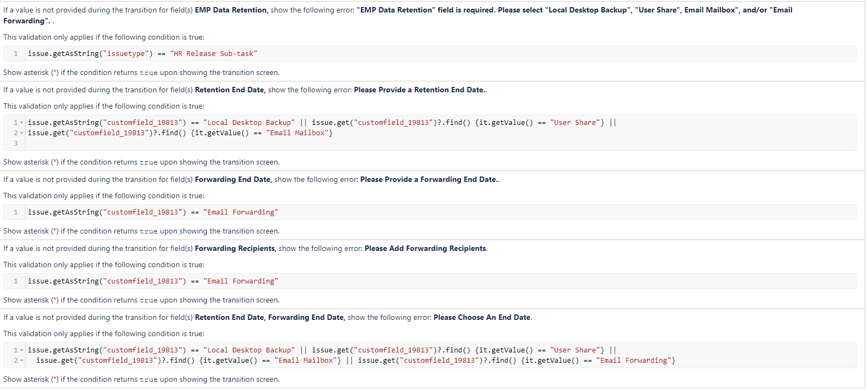Viewport: 868px width, 391px height.
Task: Collapse line 2 fold arrow in Retention End Date code
Action: click(22, 133)
